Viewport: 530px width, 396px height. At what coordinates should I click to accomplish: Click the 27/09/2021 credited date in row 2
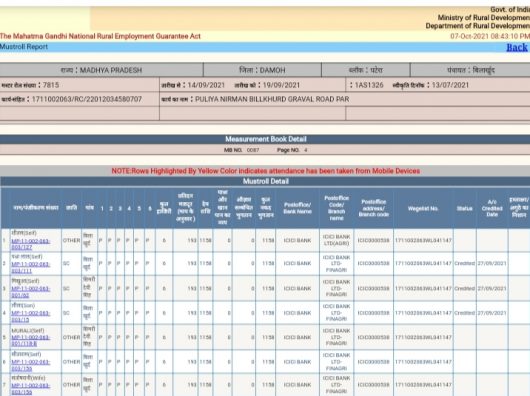click(492, 263)
